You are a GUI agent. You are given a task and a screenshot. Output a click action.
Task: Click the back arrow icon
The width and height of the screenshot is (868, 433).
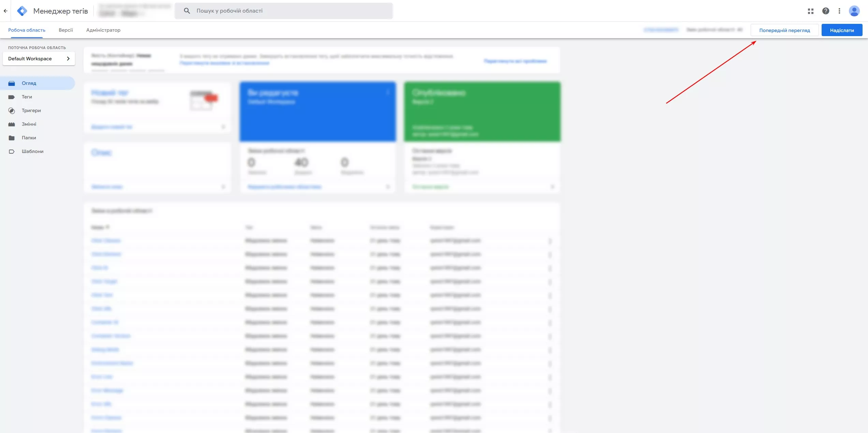coord(5,11)
